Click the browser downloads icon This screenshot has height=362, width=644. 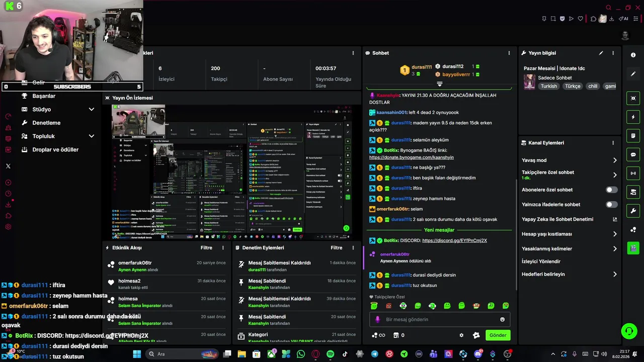click(611, 19)
